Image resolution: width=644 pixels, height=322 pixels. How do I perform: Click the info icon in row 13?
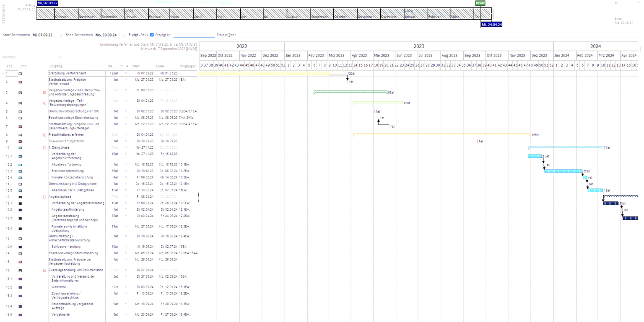(20, 239)
